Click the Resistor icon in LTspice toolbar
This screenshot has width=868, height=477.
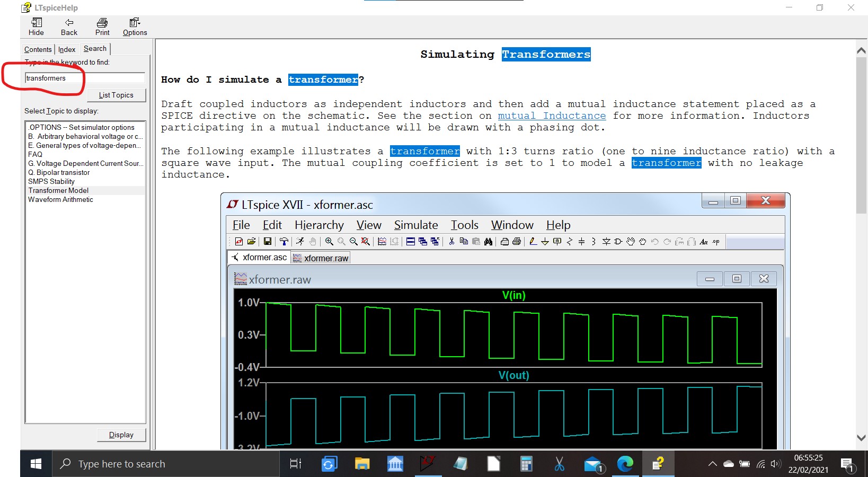(569, 242)
